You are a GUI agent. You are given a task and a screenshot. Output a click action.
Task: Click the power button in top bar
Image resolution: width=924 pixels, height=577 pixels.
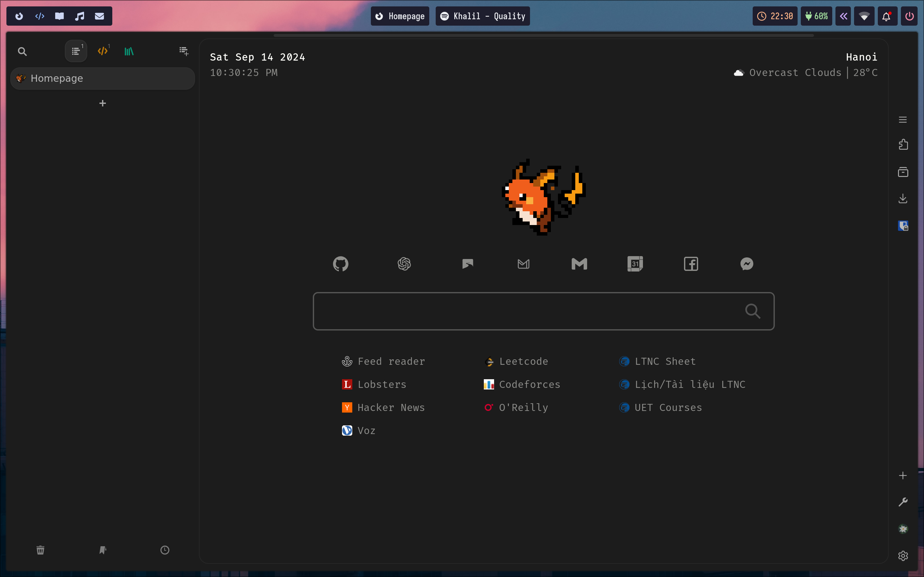coord(909,16)
